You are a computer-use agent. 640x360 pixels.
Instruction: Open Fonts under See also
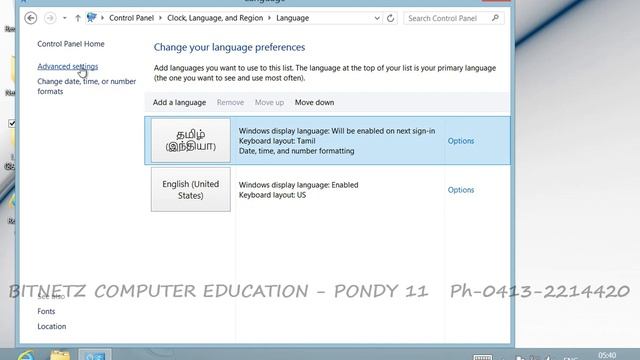tap(46, 311)
